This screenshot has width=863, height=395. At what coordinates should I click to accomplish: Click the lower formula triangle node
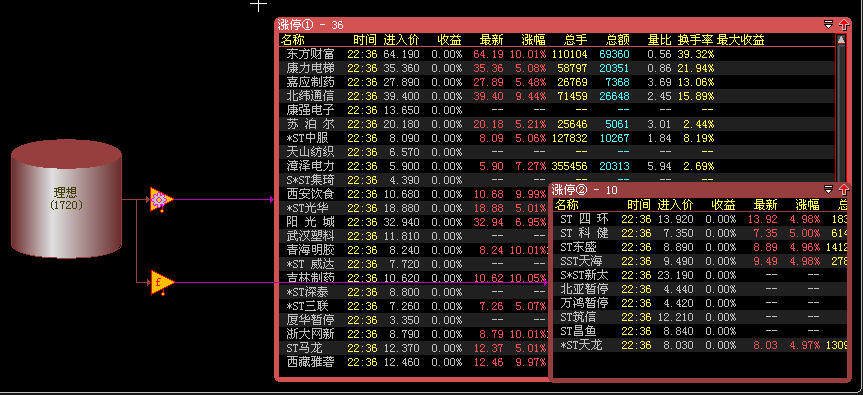(x=162, y=283)
